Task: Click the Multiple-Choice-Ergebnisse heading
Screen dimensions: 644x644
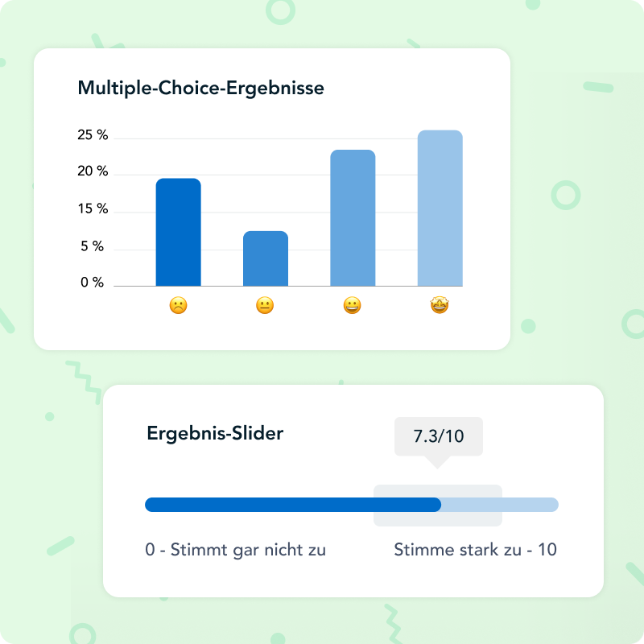Action: pos(200,88)
